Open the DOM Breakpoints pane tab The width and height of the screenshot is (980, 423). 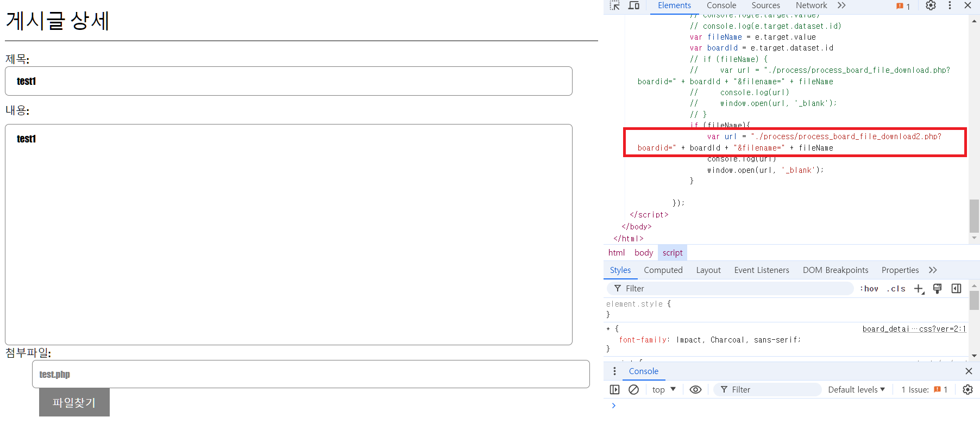pyautogui.click(x=835, y=270)
